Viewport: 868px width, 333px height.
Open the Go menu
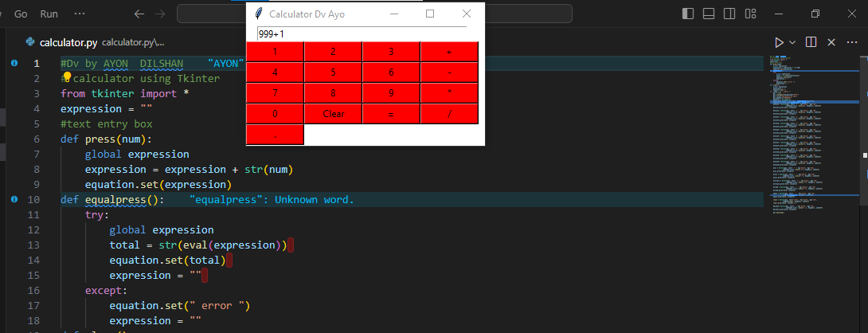(21, 14)
